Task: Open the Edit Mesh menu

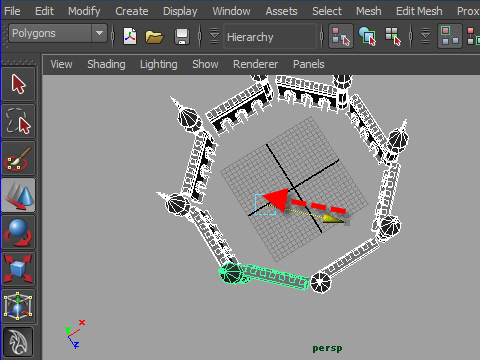Action: pos(419,11)
